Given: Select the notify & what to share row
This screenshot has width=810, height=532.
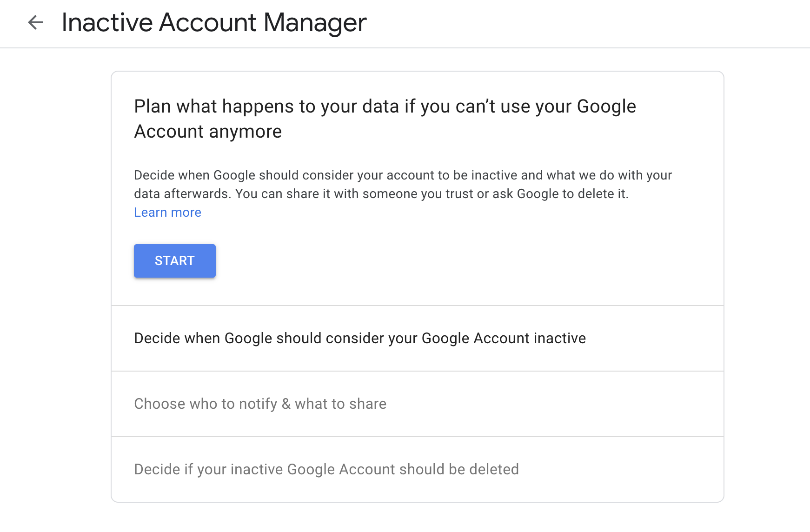Looking at the screenshot, I should [x=260, y=404].
